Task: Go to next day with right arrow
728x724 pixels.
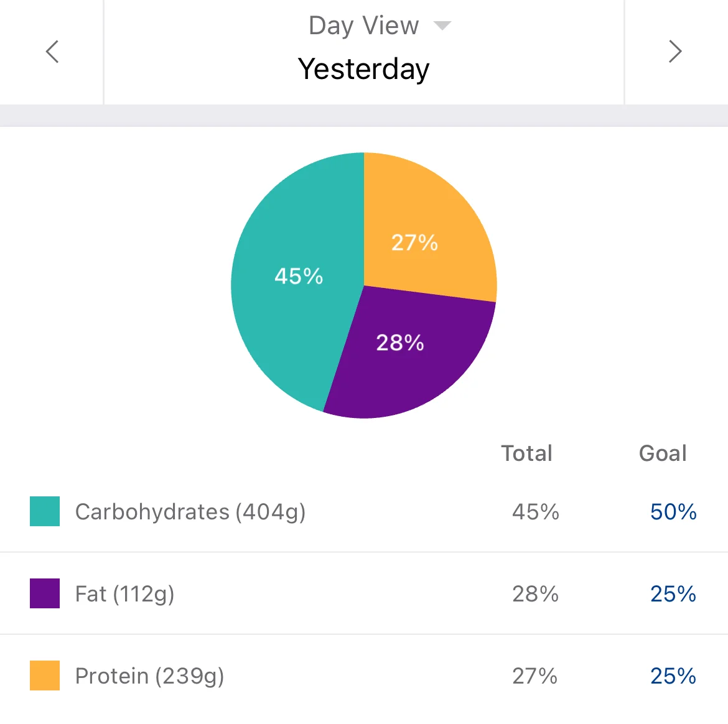Action: point(675,52)
